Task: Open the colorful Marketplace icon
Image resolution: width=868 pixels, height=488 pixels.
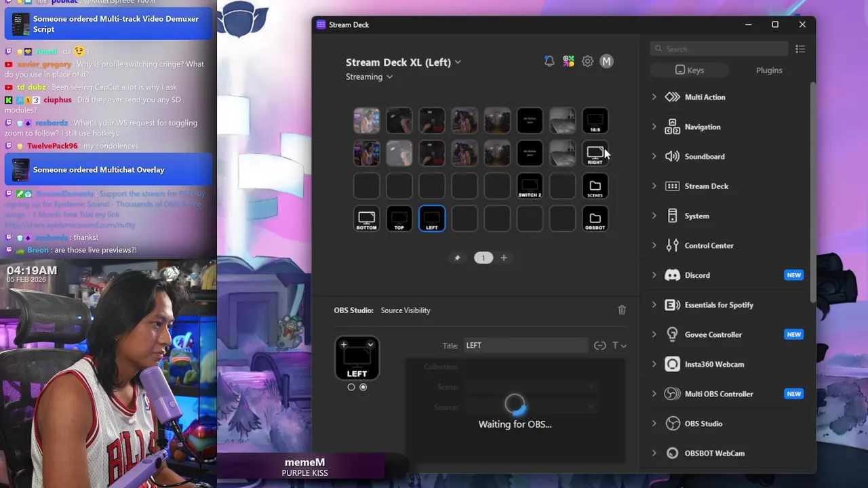Action: 568,61
